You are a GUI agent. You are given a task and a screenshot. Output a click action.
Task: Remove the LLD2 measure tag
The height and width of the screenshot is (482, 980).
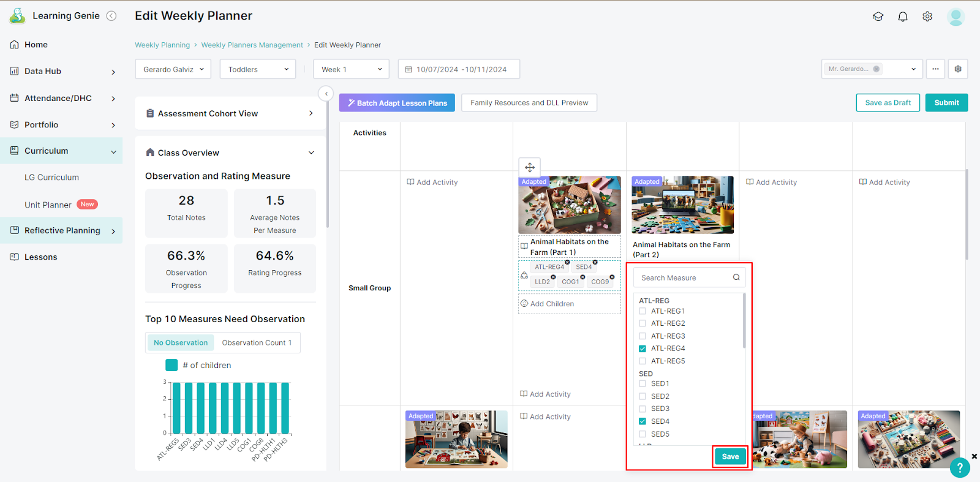553,277
